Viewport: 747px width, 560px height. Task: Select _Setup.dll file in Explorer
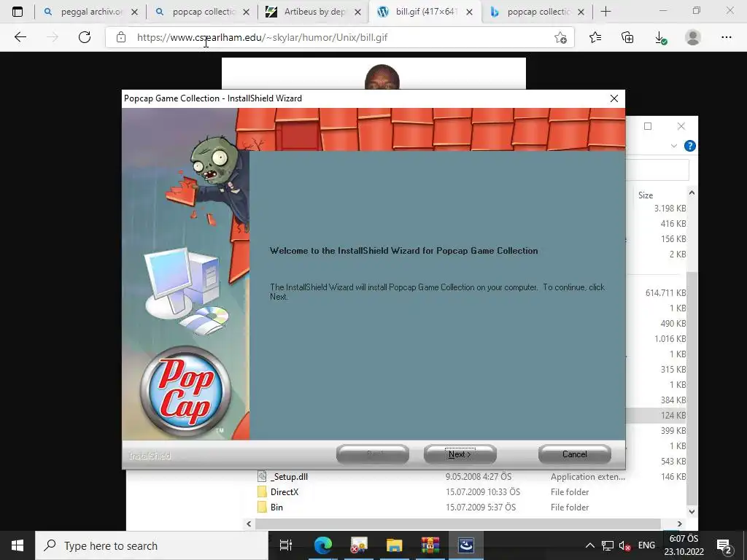click(x=290, y=477)
